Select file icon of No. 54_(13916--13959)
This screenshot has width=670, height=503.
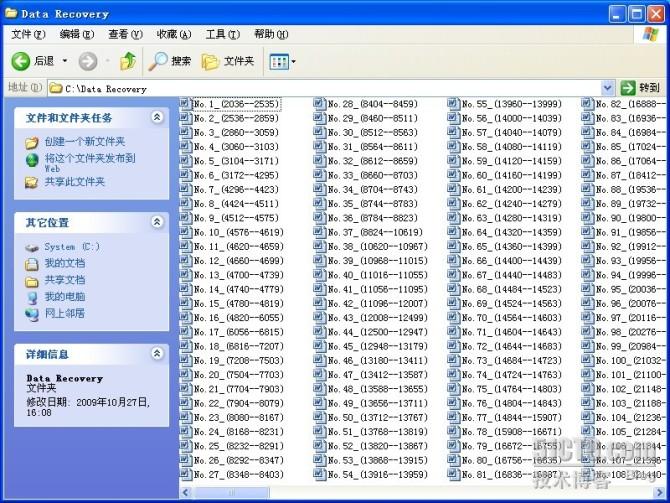tap(319, 474)
